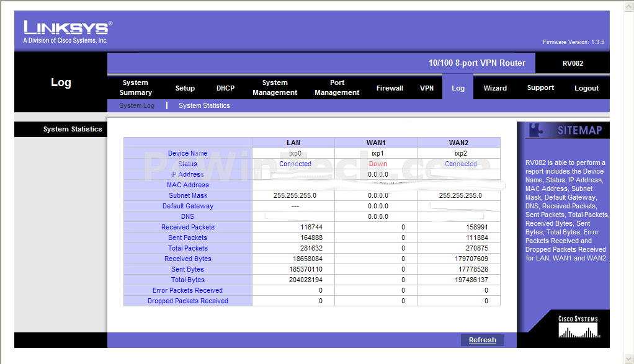Click LAN subnet mask 255.255.255.0
This screenshot has width=634, height=364.
click(x=295, y=195)
